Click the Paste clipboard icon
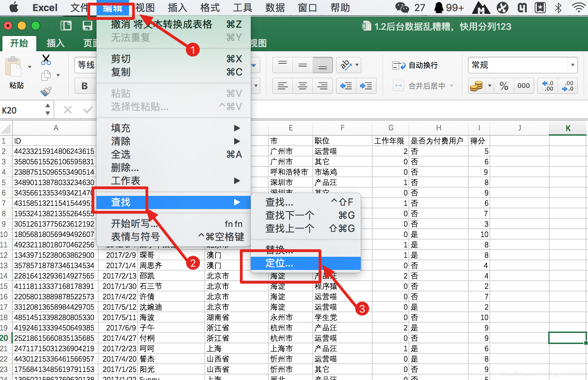Viewport: 588px width, 380px height. click(13, 67)
